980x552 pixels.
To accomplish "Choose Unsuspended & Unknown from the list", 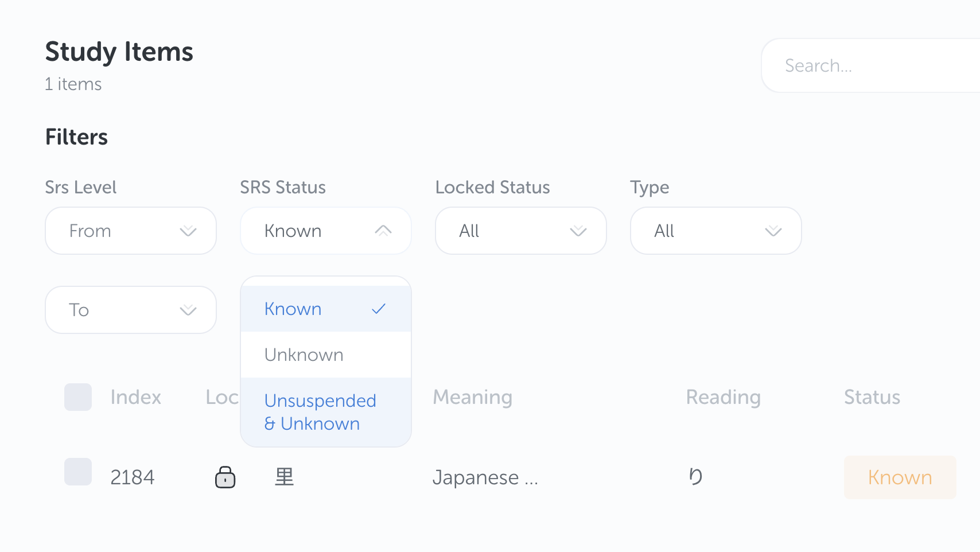I will pos(320,412).
